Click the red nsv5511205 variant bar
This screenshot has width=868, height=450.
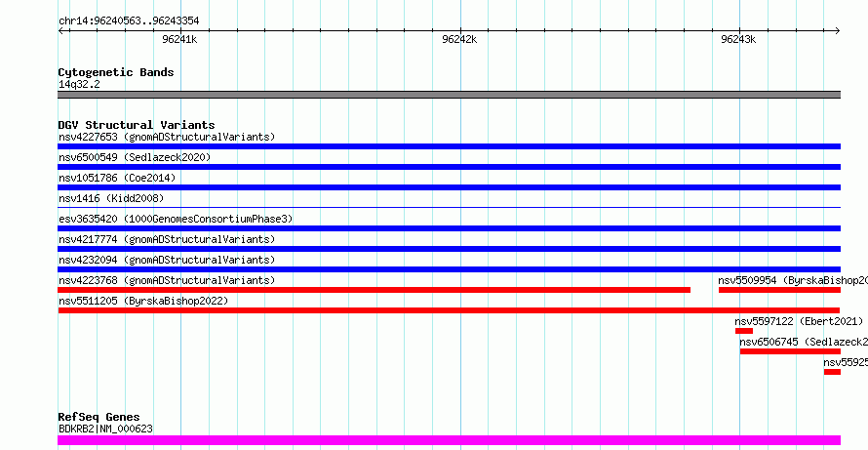[x=449, y=310]
